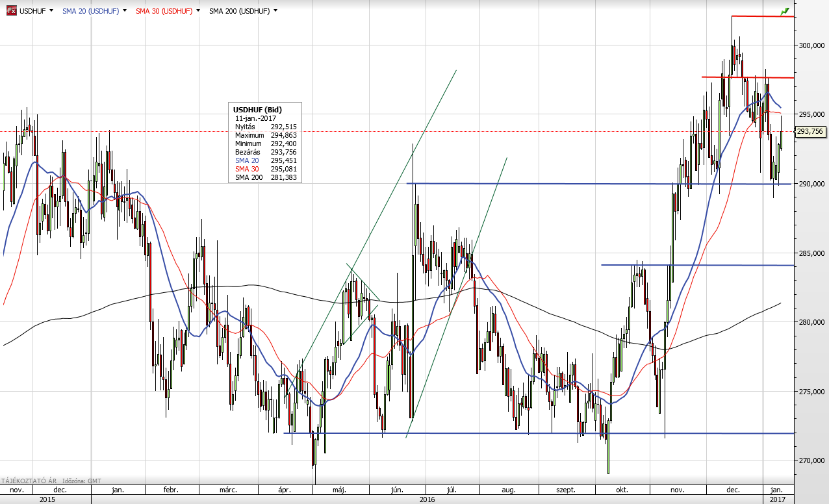829x504 pixels.
Task: Click the 2016 year label
Action: click(x=427, y=499)
